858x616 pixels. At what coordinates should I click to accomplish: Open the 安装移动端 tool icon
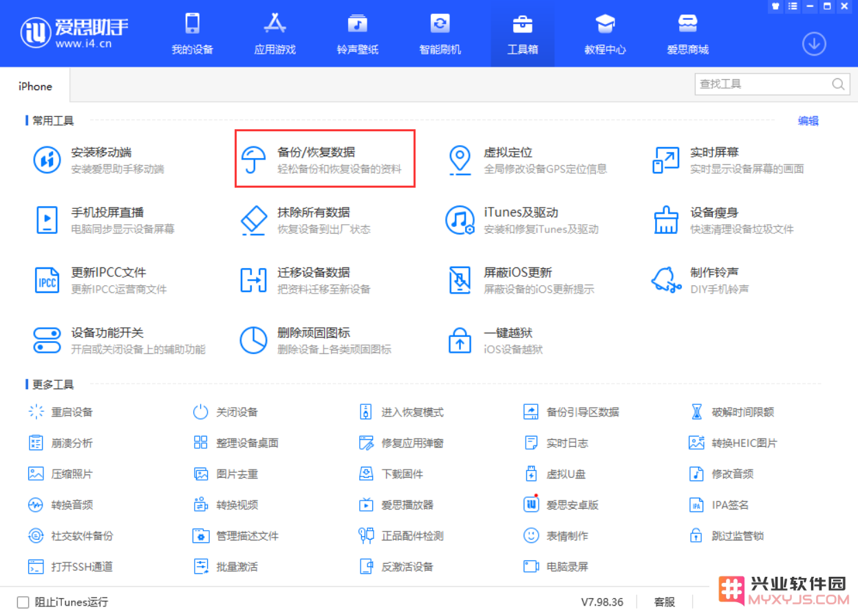pos(47,160)
